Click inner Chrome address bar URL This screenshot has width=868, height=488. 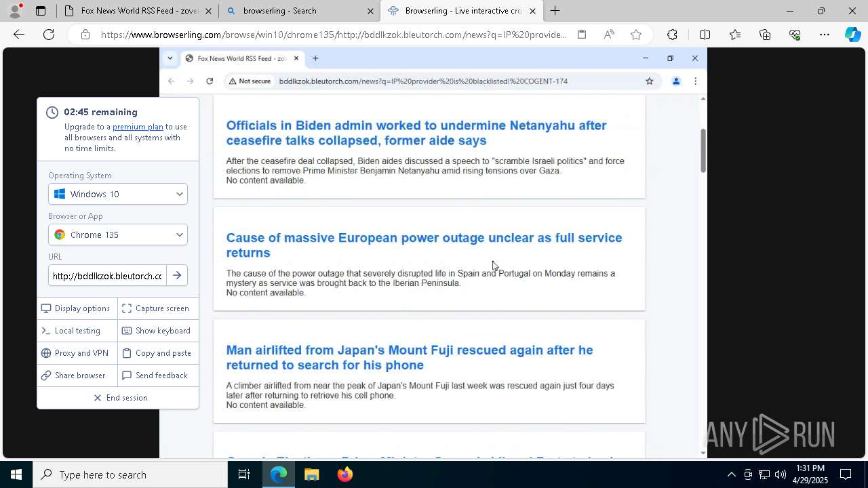[423, 81]
